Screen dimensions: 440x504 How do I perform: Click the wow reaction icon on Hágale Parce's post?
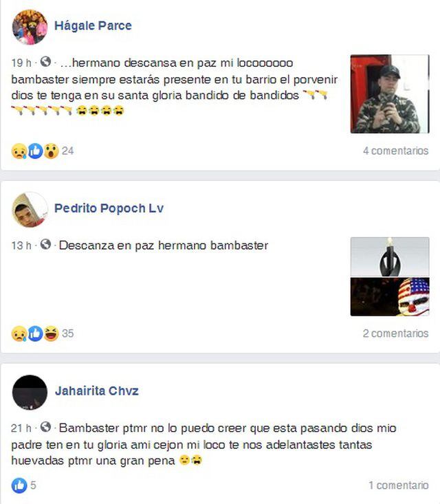click(x=51, y=151)
